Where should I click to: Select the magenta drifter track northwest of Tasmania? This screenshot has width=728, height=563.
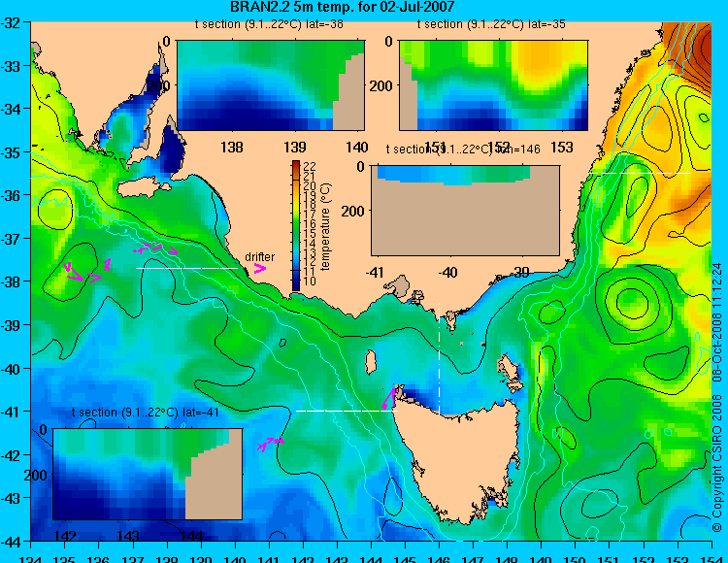tap(388, 398)
